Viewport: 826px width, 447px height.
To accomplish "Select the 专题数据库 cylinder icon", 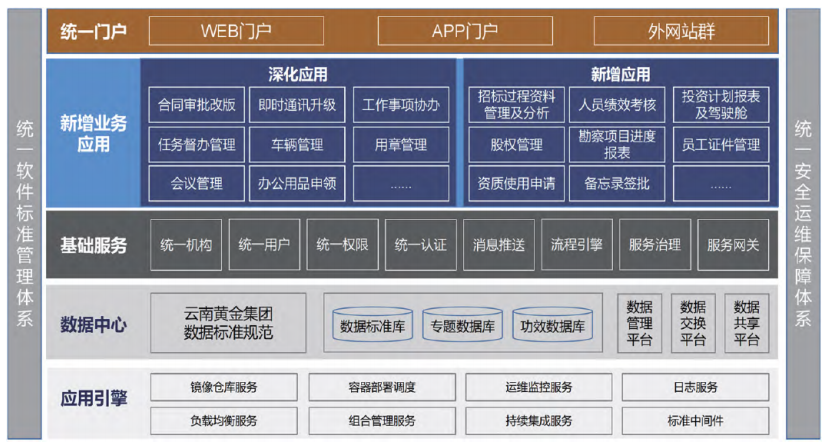I will click(x=463, y=324).
